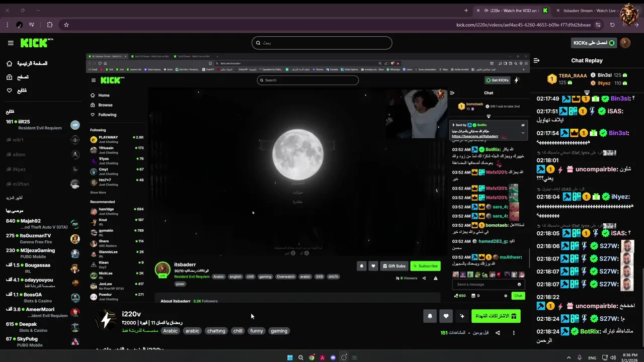Bookmark page with the star icon
The image size is (644, 362).
click(x=66, y=25)
